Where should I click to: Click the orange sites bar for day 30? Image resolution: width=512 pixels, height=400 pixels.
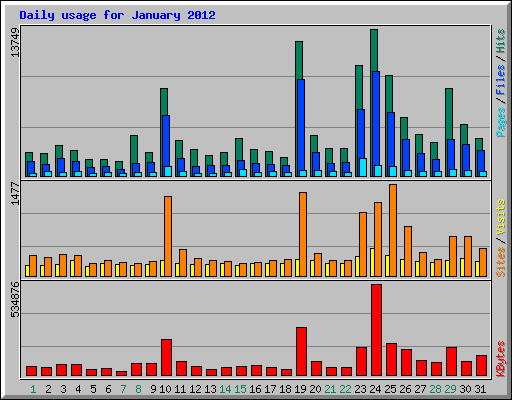pyautogui.click(x=468, y=256)
